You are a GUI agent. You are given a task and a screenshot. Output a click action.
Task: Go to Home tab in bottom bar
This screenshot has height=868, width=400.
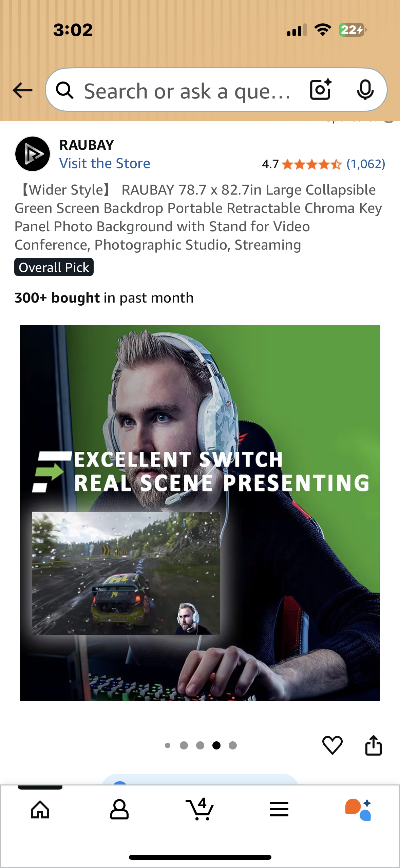tap(40, 810)
